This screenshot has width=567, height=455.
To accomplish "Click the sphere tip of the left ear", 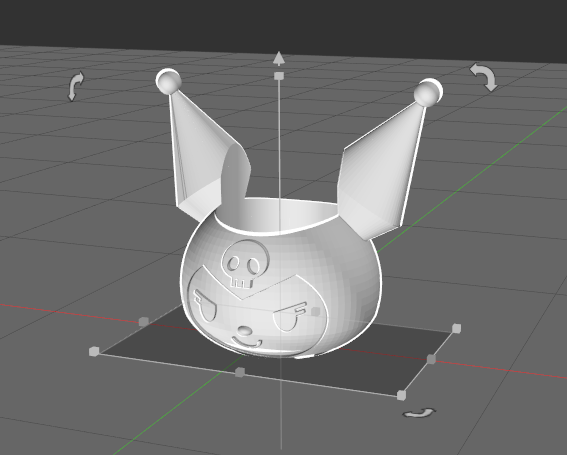I will (x=169, y=81).
